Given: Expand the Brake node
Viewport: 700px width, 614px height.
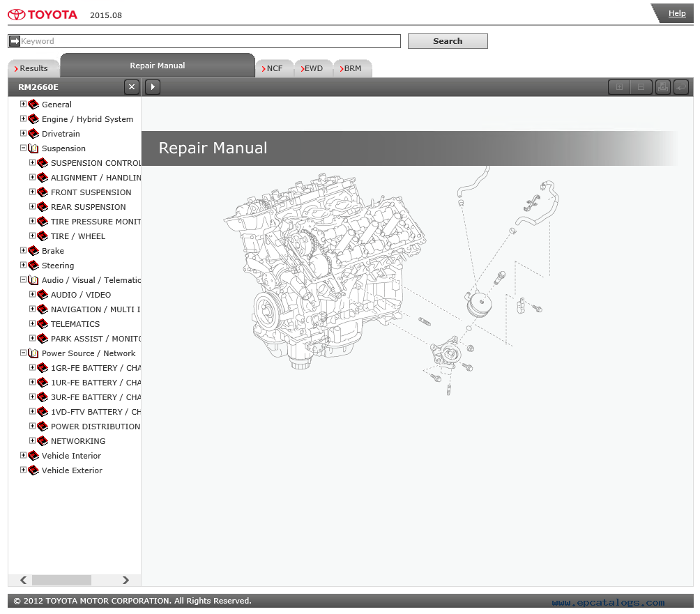Looking at the screenshot, I should pos(23,250).
